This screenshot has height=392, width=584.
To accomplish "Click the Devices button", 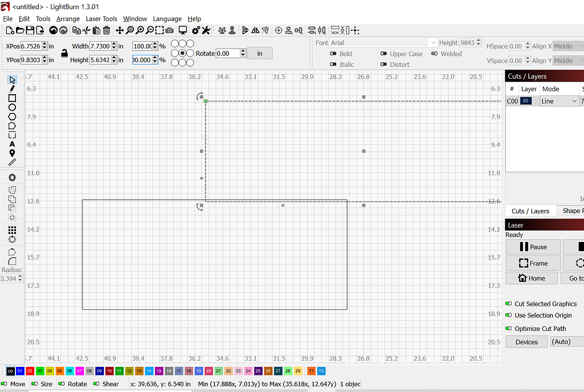I will (x=526, y=341).
